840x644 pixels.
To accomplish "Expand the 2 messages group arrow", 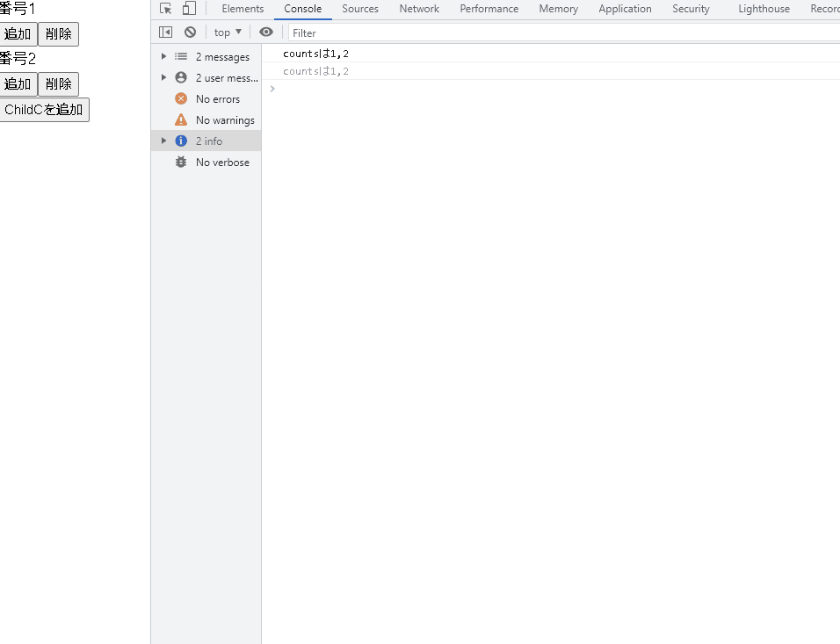I will pyautogui.click(x=164, y=56).
